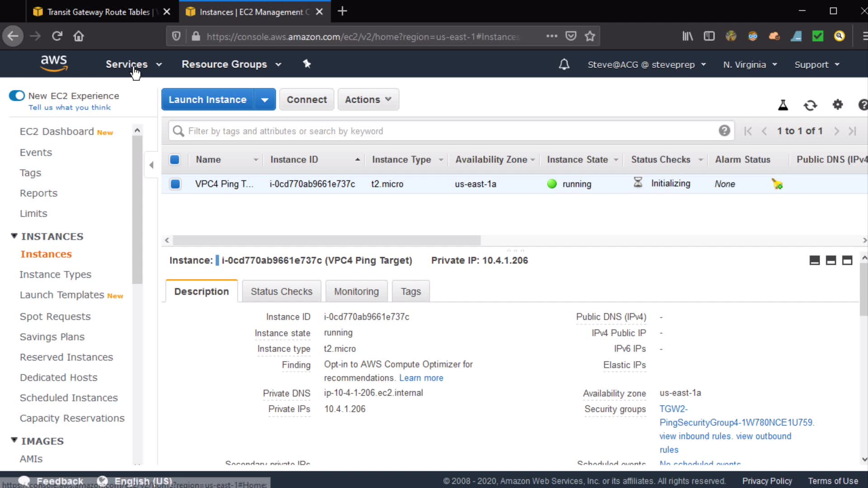Go to browser home page icon

pos(79,36)
